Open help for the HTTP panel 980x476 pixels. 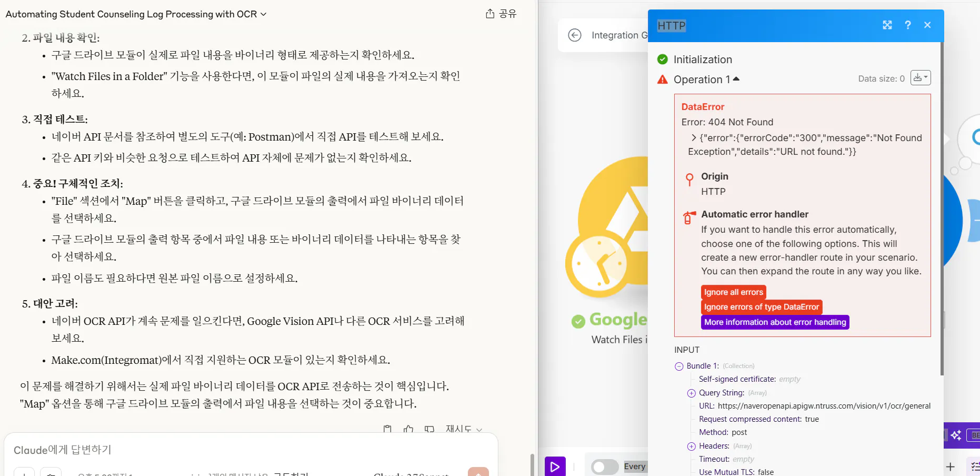908,25
